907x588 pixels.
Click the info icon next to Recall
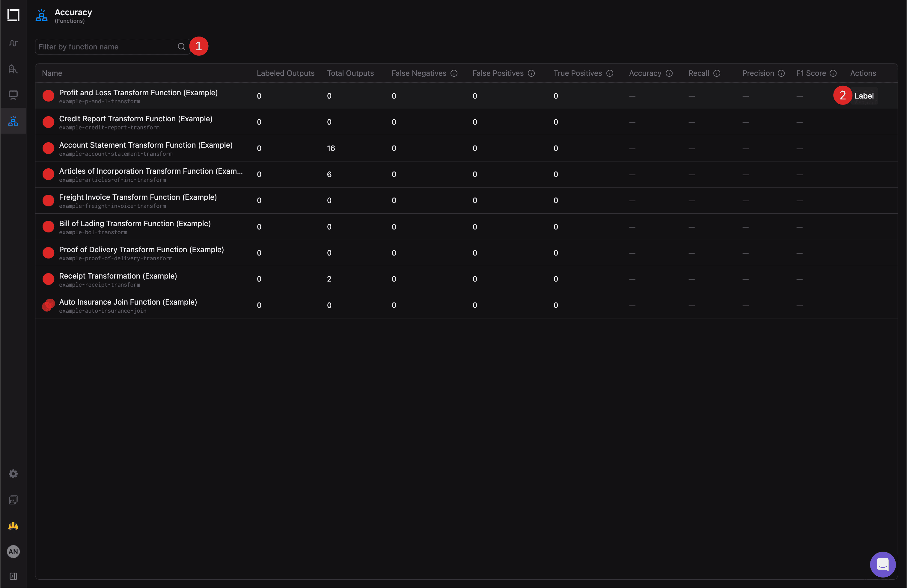pyautogui.click(x=717, y=73)
